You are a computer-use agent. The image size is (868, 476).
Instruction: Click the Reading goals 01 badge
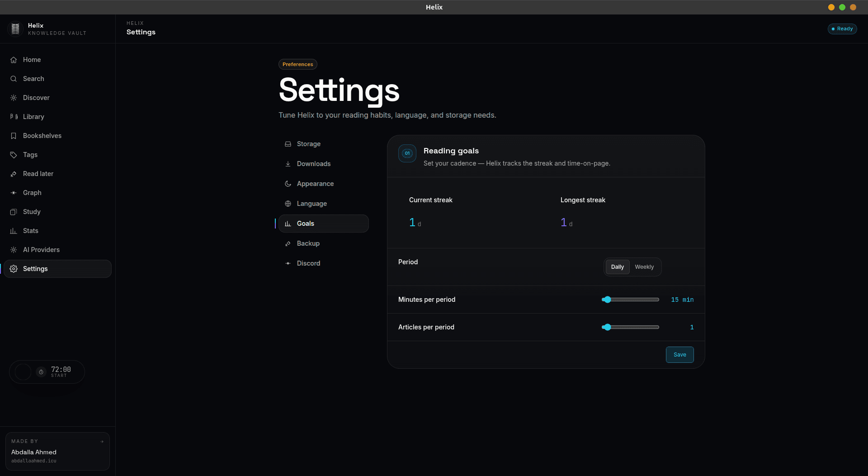pos(407,153)
